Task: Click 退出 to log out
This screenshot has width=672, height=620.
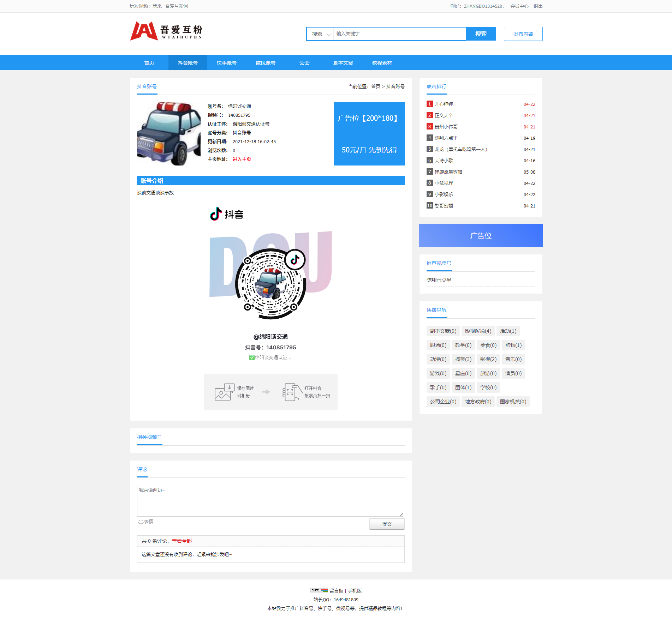Action: [x=538, y=6]
